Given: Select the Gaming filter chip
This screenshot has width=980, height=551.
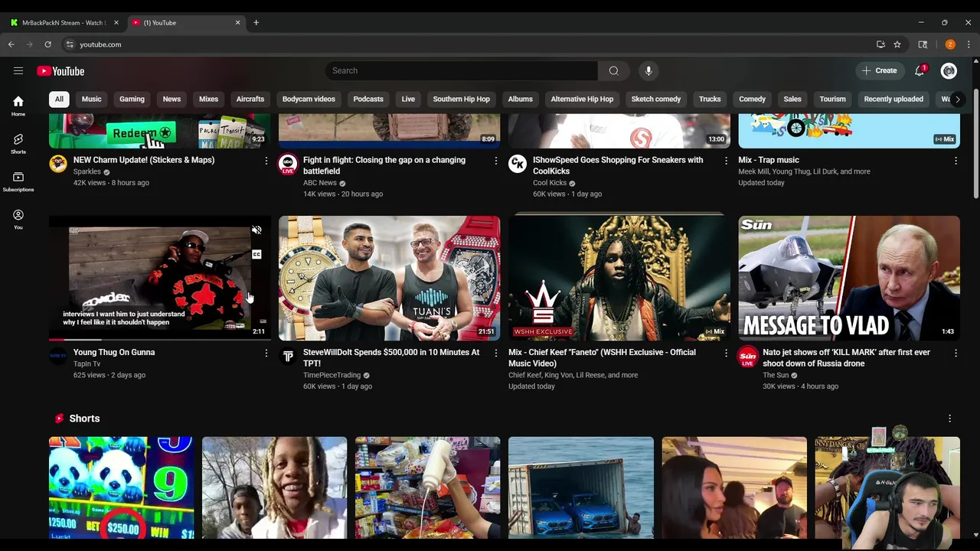Looking at the screenshot, I should [x=132, y=99].
